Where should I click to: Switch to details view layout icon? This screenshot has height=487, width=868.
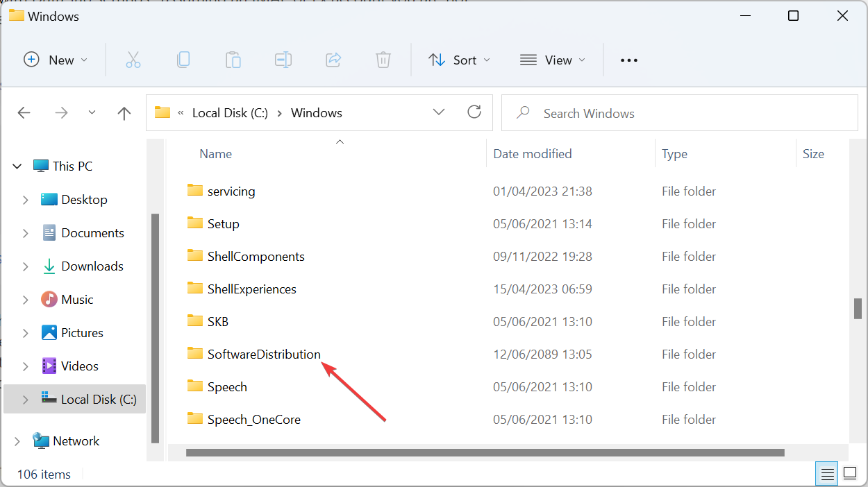[x=827, y=474]
